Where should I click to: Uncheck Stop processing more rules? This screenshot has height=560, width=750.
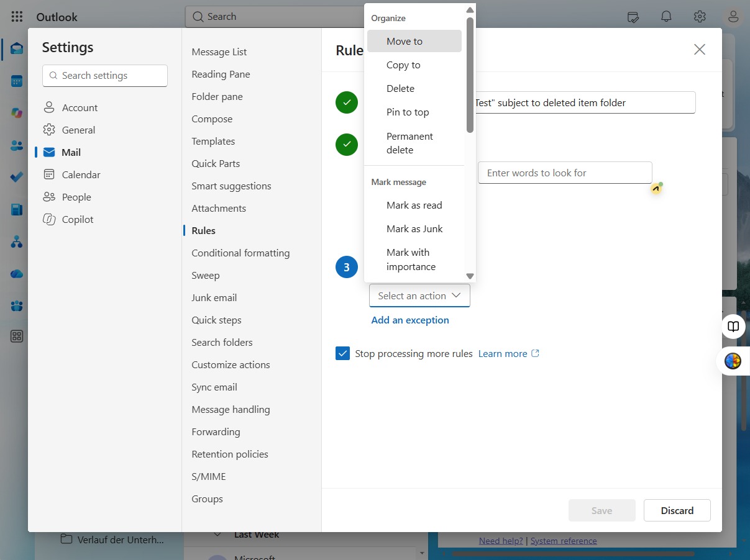coord(342,353)
